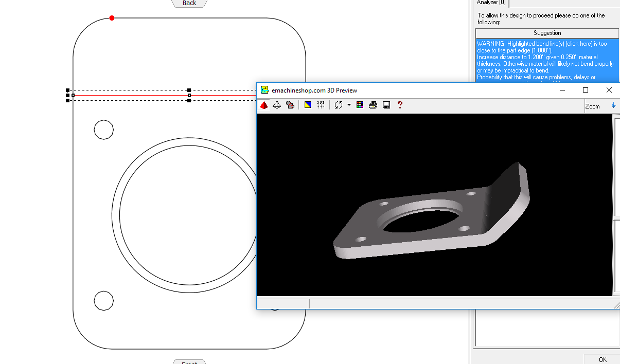Open the color palette grid icon
Viewport: 620px width, 364px height.
(360, 105)
